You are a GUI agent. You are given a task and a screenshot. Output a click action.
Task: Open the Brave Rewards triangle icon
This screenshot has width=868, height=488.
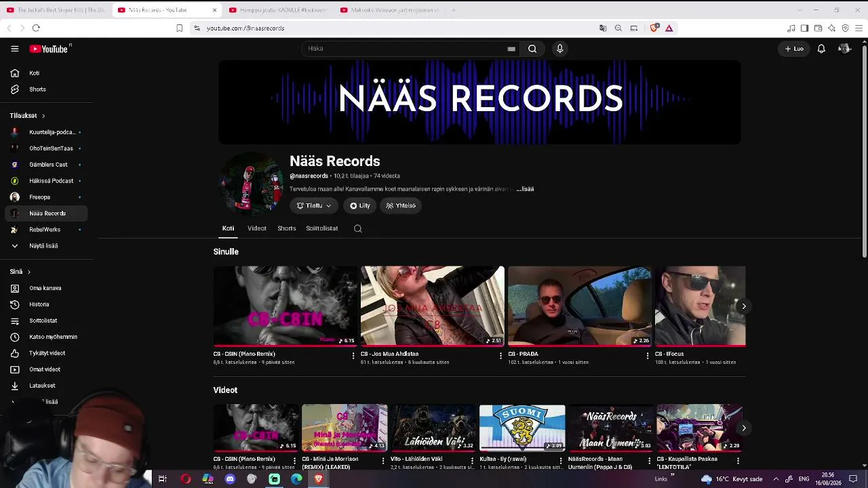[669, 28]
